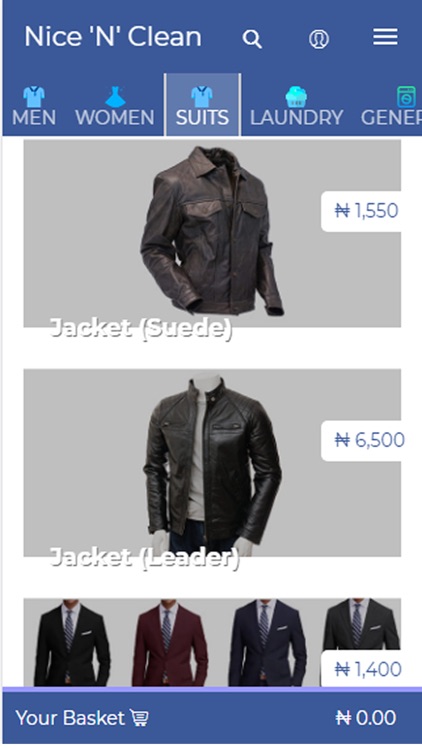Switch to the MEN tab

34,106
